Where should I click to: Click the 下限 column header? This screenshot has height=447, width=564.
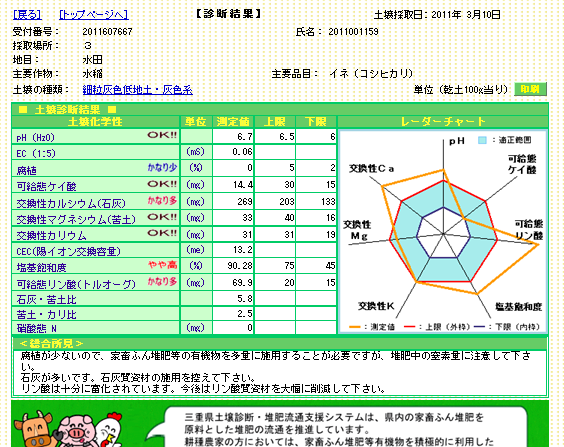tap(316, 122)
